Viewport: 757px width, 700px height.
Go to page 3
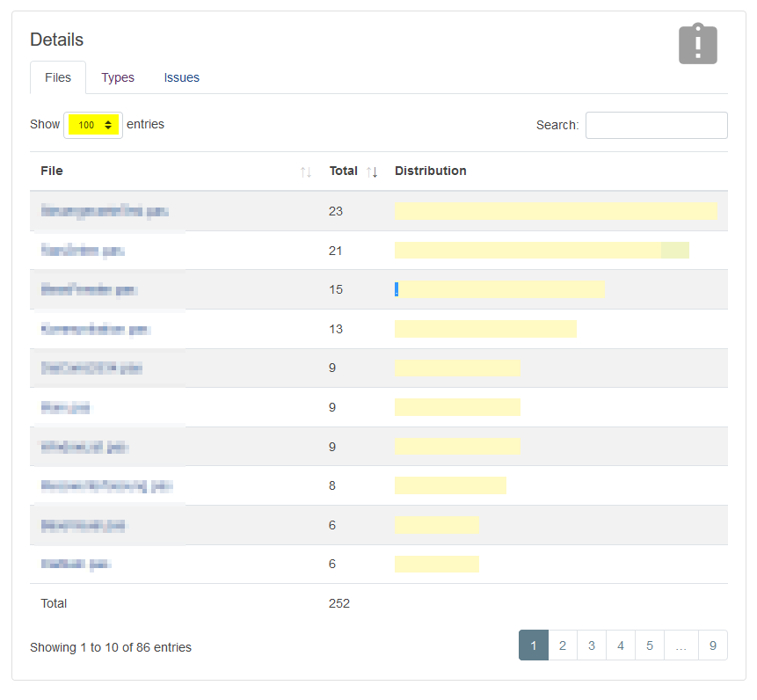pos(592,645)
